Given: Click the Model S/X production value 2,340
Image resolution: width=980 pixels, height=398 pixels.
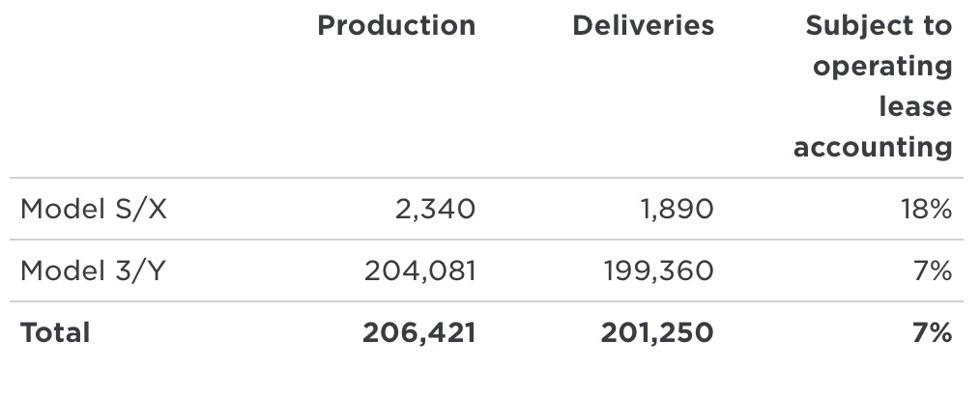Looking at the screenshot, I should pos(436,210).
